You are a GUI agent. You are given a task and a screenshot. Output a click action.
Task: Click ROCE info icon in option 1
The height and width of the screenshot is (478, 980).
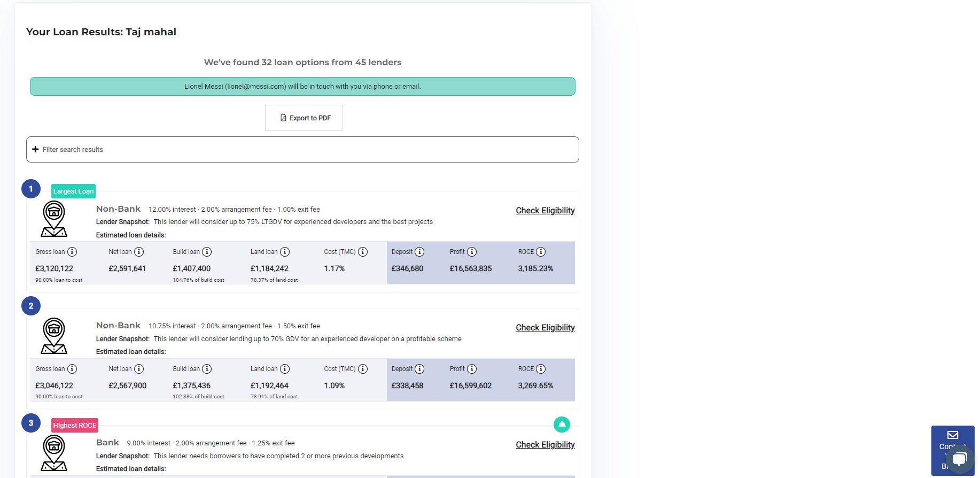(x=541, y=252)
